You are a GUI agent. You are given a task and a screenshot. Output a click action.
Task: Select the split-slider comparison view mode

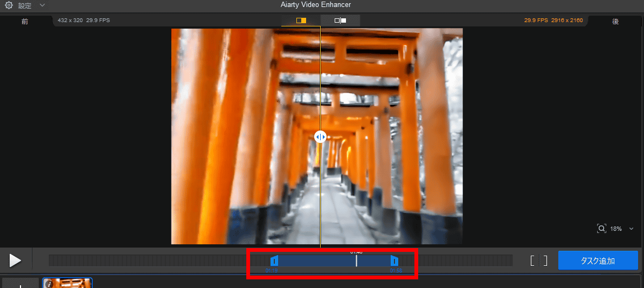point(301,21)
